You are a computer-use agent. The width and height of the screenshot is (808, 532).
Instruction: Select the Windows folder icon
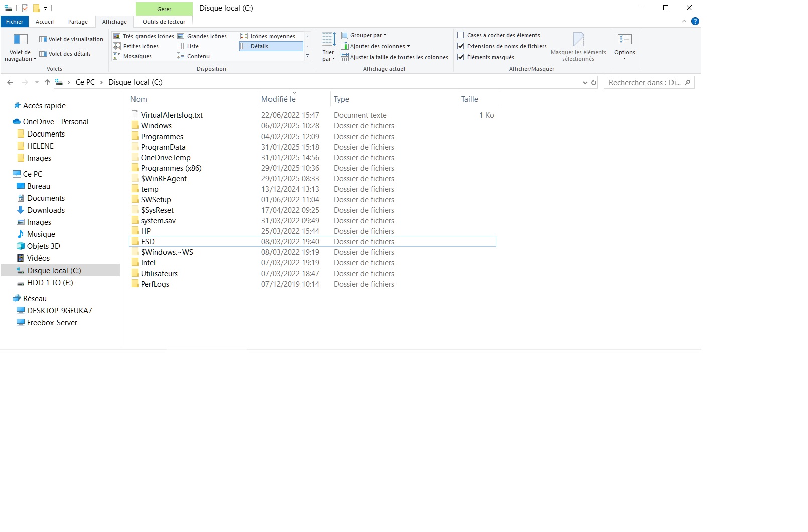point(135,125)
